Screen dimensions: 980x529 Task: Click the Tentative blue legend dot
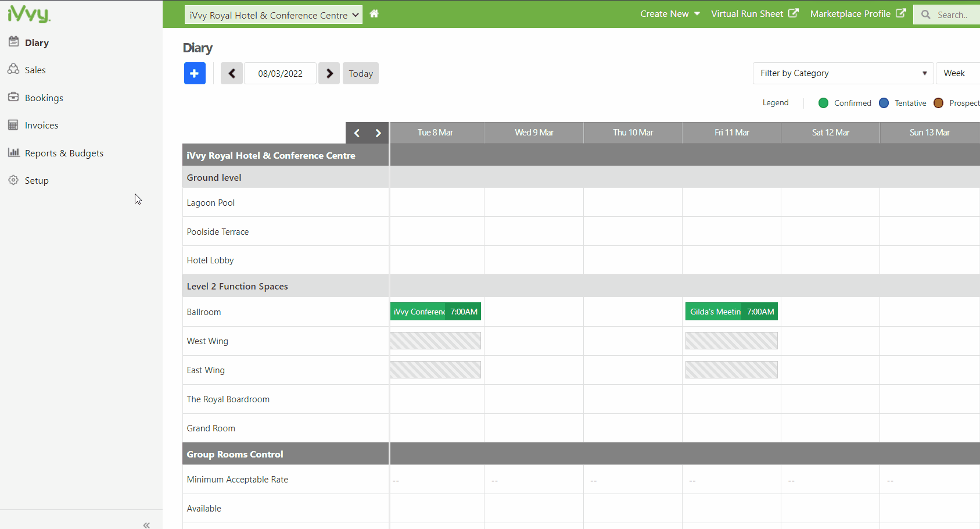coord(884,103)
